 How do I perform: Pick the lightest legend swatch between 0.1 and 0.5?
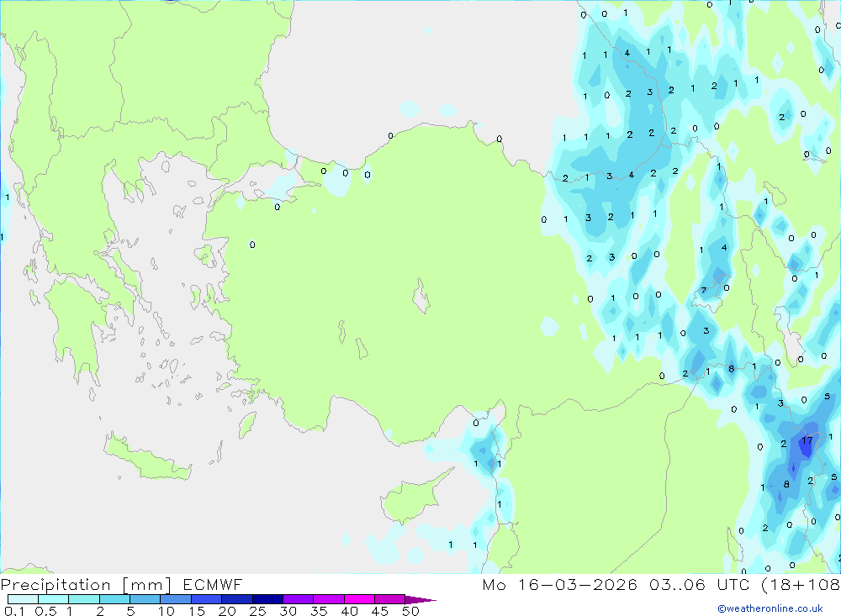pos(23,599)
